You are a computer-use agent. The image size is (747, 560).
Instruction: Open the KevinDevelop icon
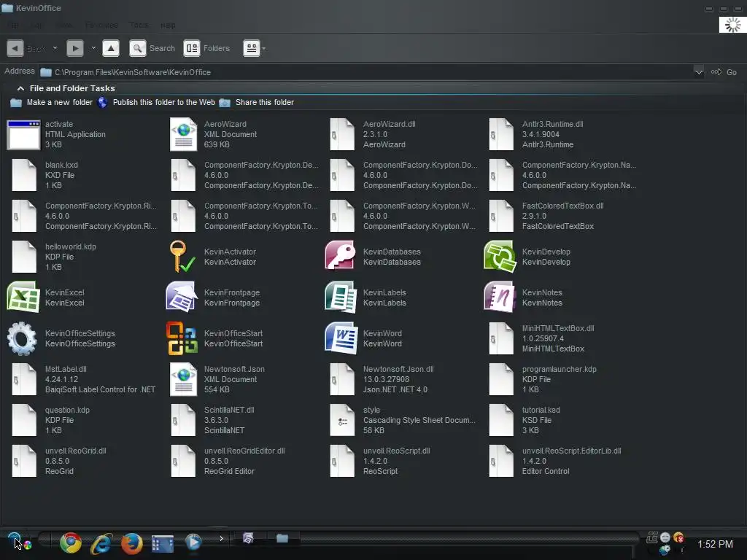pos(500,256)
